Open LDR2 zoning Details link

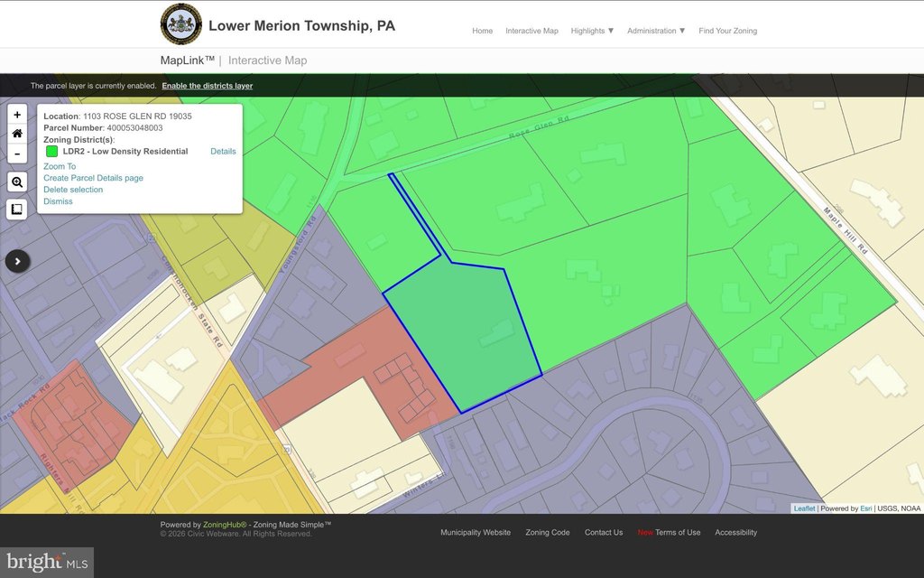pyautogui.click(x=223, y=152)
